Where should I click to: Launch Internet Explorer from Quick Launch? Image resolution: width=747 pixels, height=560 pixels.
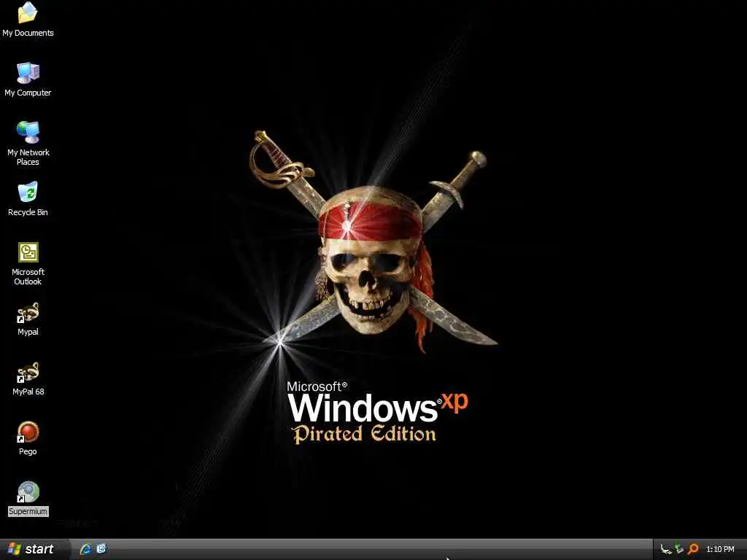85,549
